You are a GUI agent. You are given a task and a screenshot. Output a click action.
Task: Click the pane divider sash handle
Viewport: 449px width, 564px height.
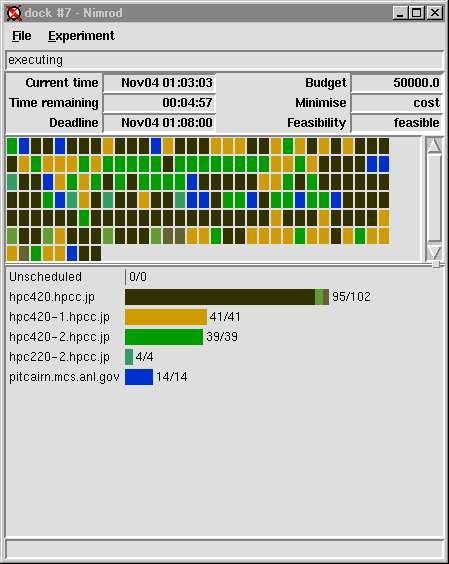(436, 264)
